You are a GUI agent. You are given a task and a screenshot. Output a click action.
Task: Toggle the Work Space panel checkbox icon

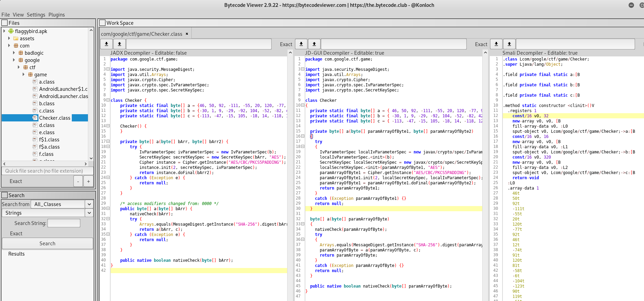[x=102, y=23]
